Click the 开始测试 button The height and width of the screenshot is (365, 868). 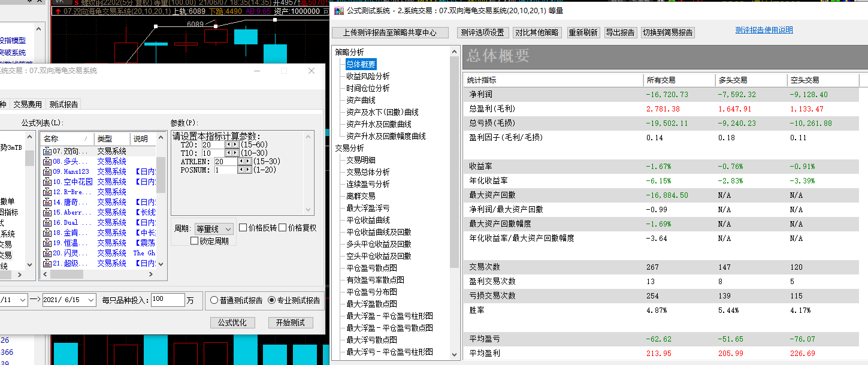(291, 322)
